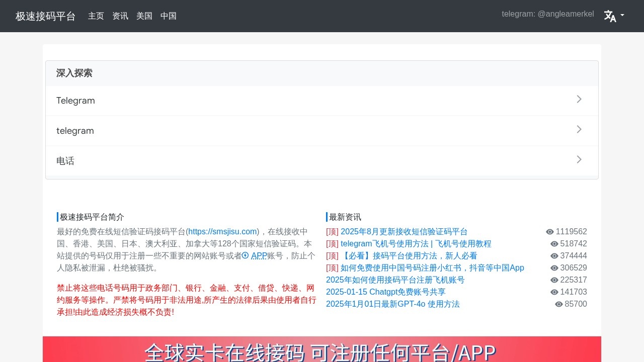Click the chevron on the 电话 row
This screenshot has width=644, height=362.
point(579,160)
